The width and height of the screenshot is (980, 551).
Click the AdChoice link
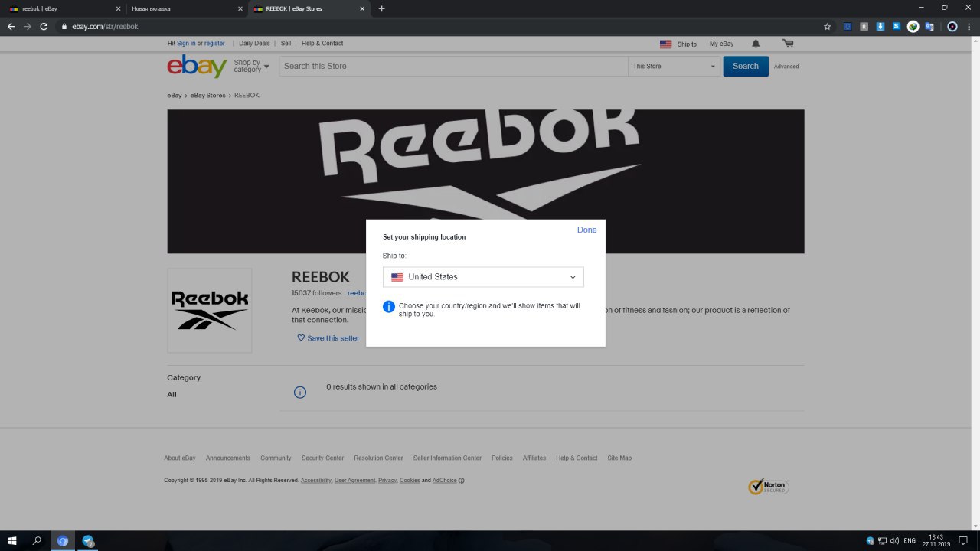pyautogui.click(x=445, y=481)
